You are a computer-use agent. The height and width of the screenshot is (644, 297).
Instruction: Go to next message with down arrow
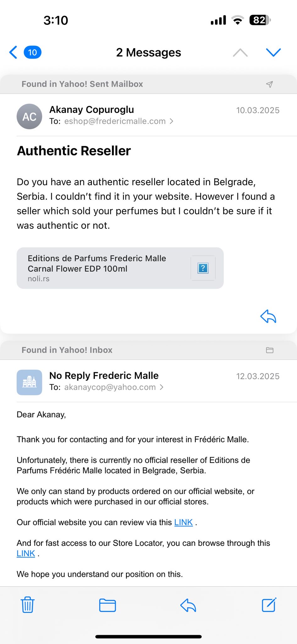click(x=273, y=53)
